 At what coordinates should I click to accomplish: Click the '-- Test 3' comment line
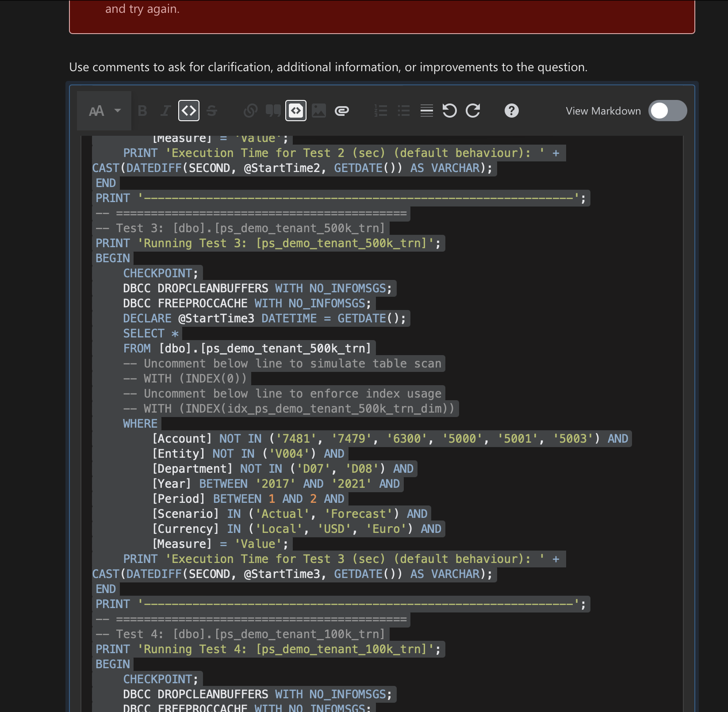click(x=241, y=228)
